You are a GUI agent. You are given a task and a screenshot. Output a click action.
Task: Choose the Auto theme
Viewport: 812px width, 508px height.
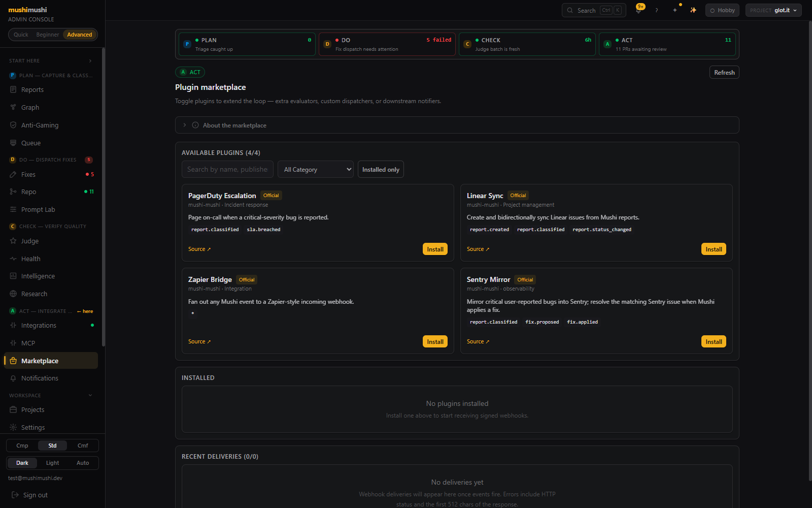tap(83, 463)
